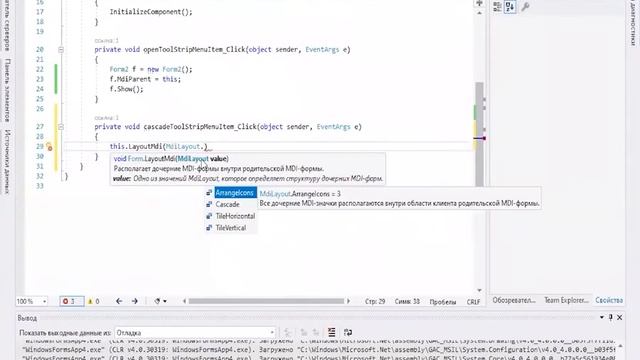This screenshot has height=360, width=640.
Task: Collapse the cascadeToolStripMenuItem_Click method
Action: (61, 127)
